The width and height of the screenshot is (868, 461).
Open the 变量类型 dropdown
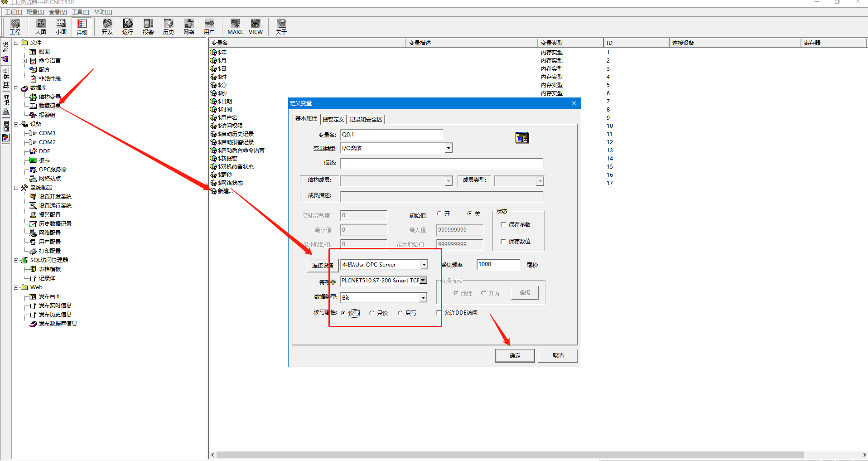tap(448, 148)
